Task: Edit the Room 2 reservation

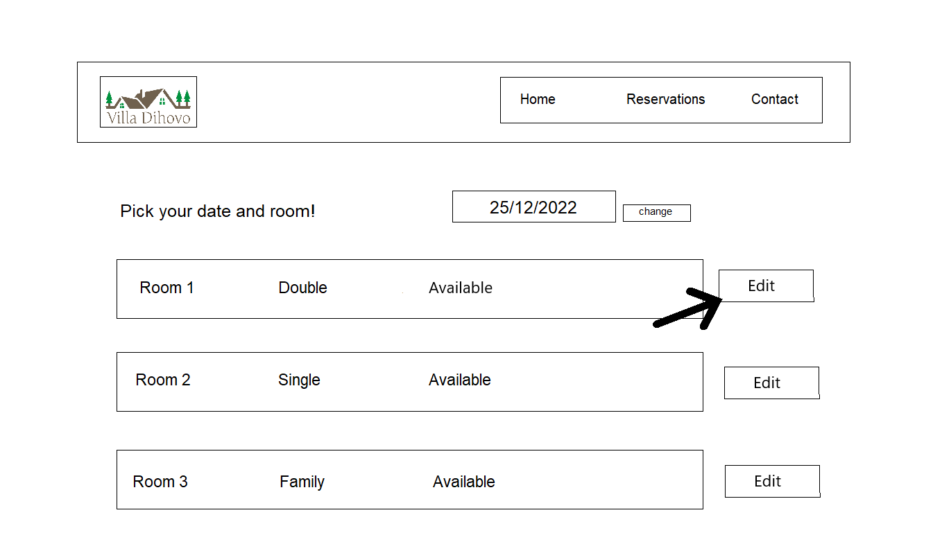Action: [771, 383]
